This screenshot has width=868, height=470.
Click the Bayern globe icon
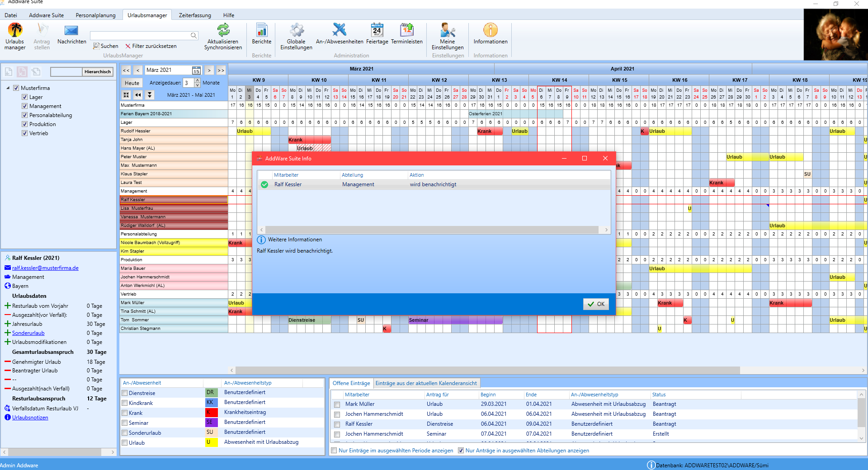point(8,286)
